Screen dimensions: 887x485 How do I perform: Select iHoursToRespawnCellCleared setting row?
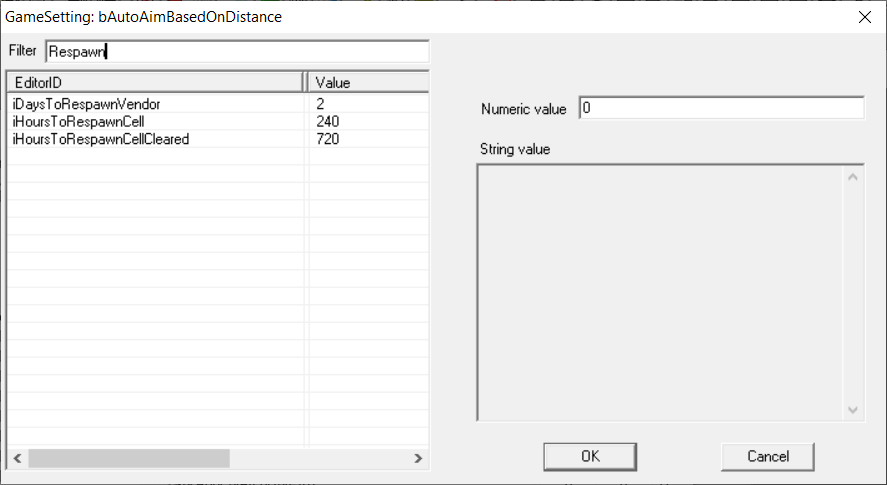click(100, 139)
